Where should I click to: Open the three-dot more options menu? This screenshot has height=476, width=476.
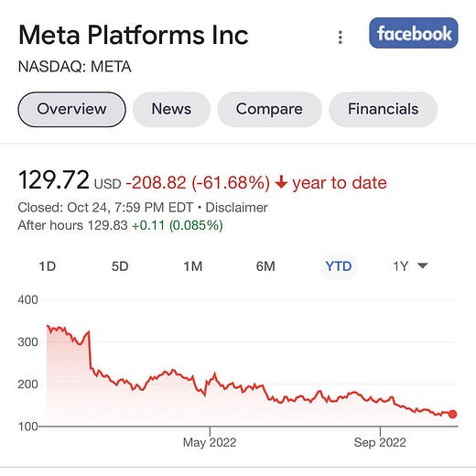(x=341, y=38)
